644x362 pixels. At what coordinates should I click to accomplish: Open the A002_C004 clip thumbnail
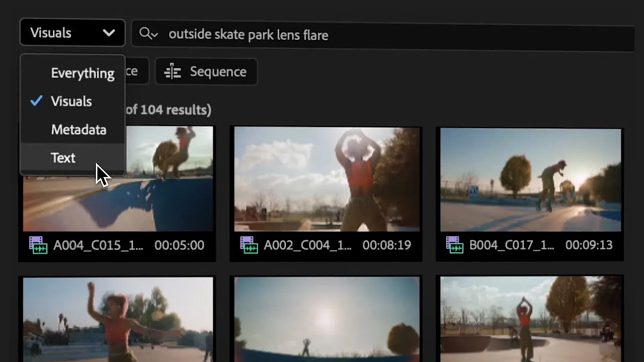327,179
